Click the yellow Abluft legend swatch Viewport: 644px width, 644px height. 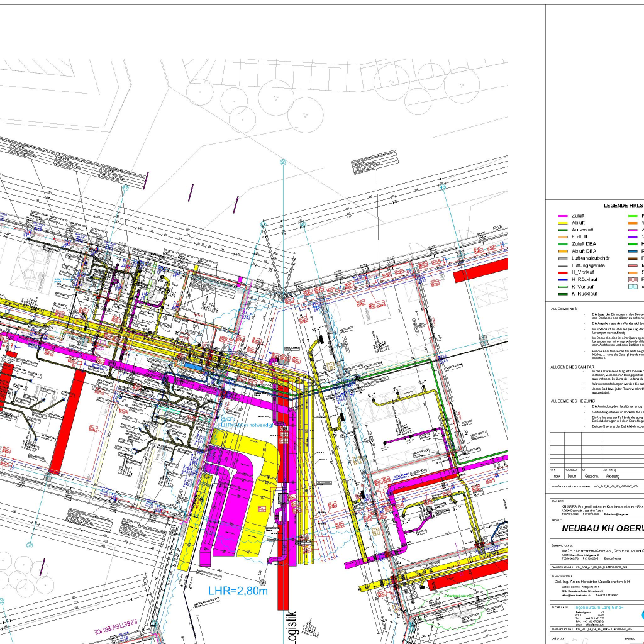click(x=563, y=223)
